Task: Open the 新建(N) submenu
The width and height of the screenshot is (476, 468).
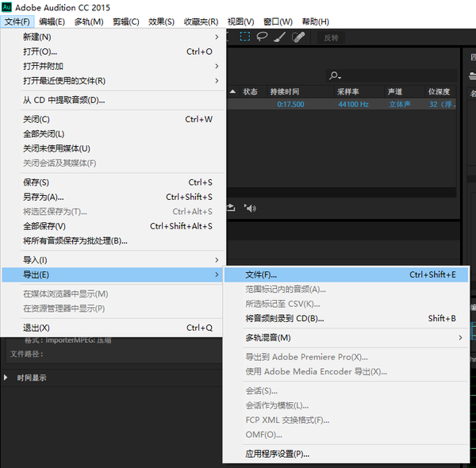Action: pos(113,37)
